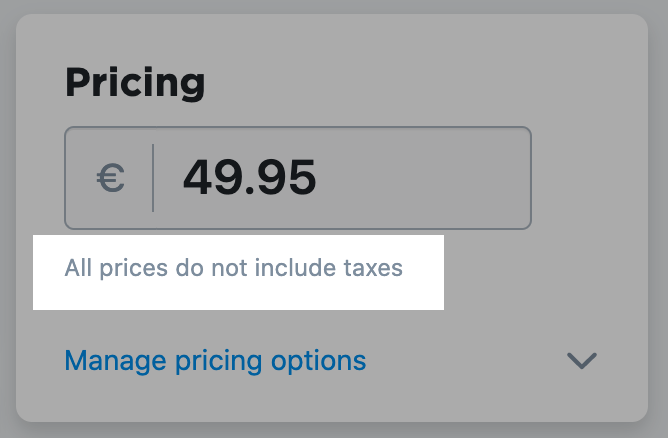Select the Pricing heading text
This screenshot has width=668, height=438.
point(135,82)
